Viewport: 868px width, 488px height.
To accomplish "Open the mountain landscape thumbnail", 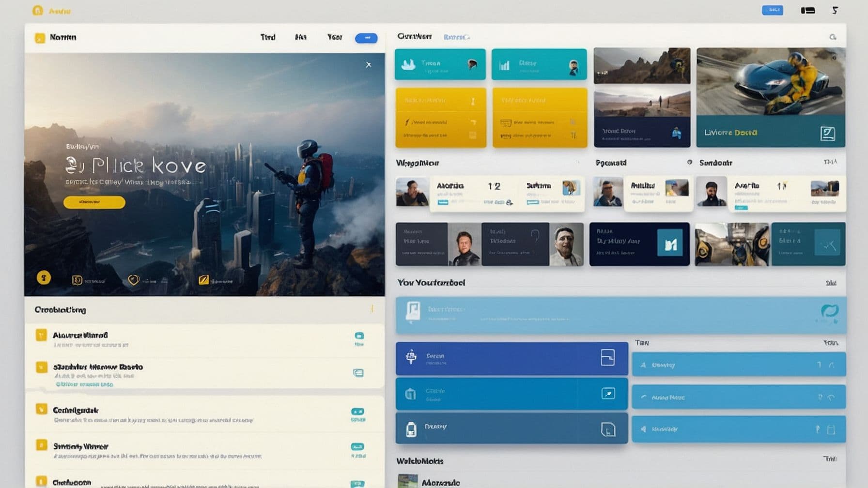I will click(642, 65).
